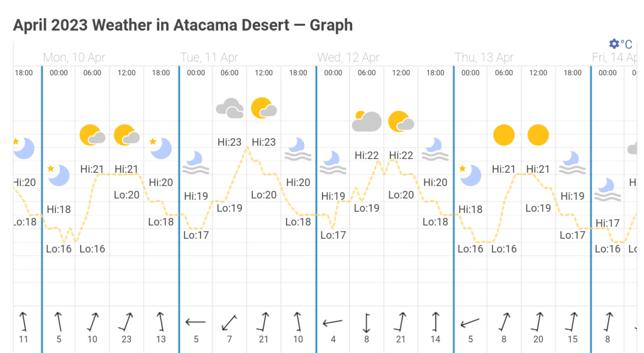Click Lo:17 label at Wednesday 00:00

coord(333,236)
